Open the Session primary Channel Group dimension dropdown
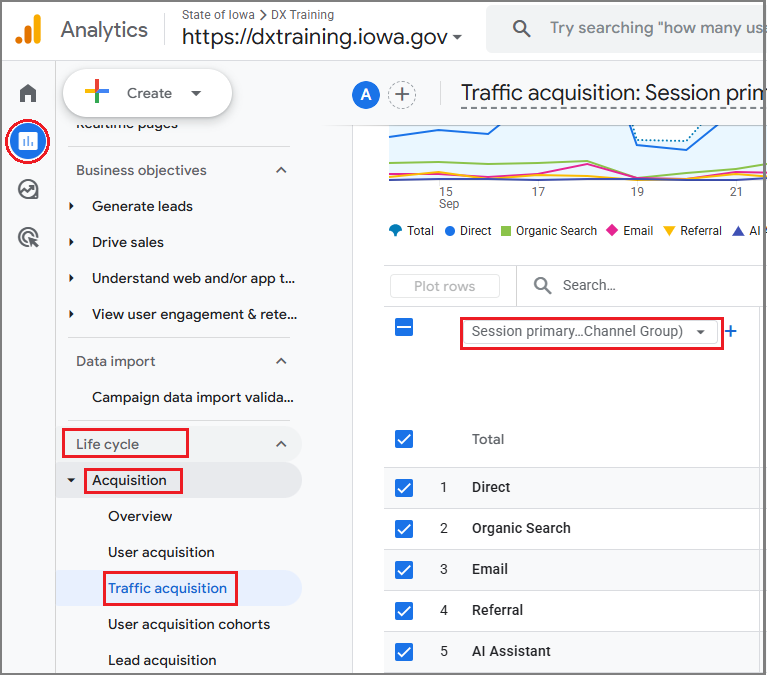The image size is (767, 675). click(591, 332)
